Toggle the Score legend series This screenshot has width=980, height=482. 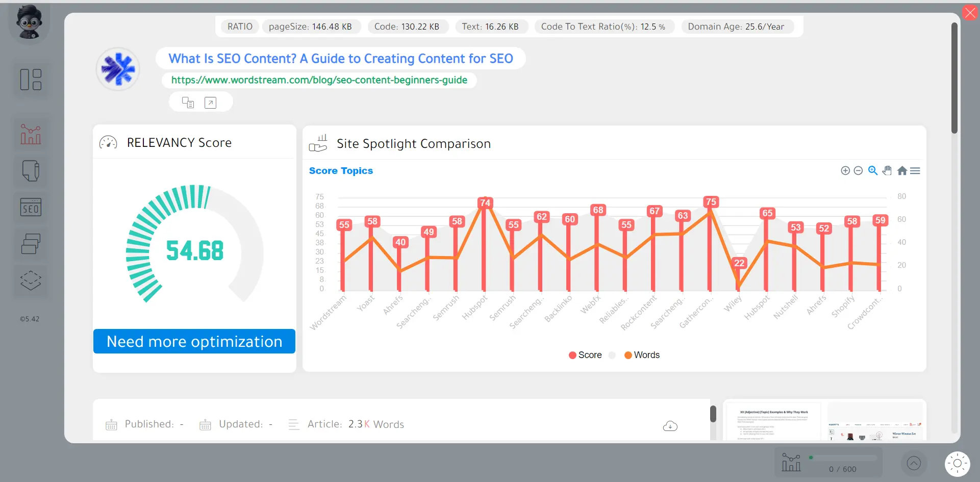click(585, 355)
